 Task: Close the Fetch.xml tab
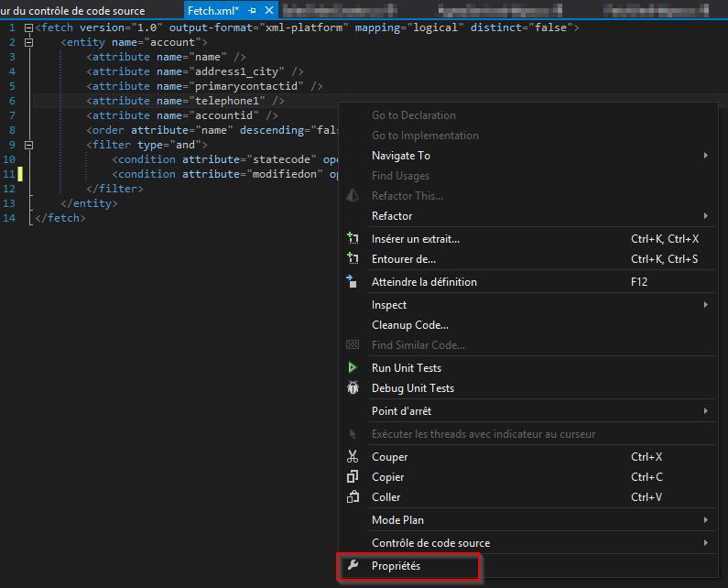click(269, 10)
